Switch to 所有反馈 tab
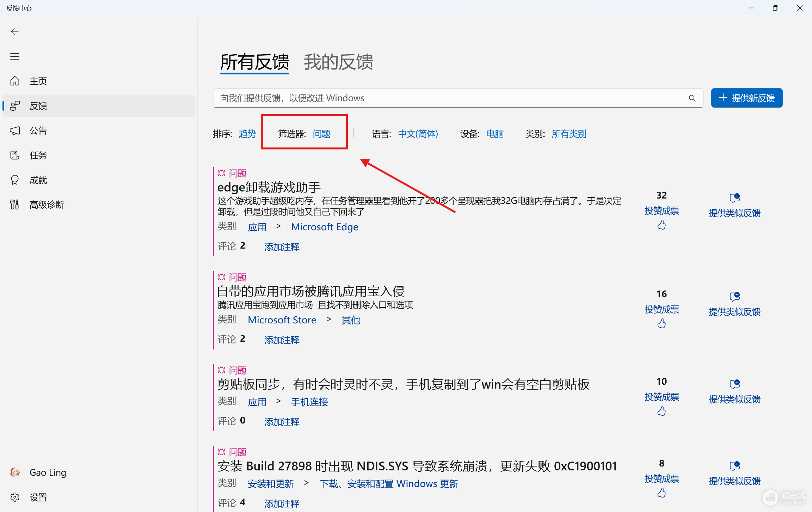This screenshot has height=512, width=812. [254, 62]
